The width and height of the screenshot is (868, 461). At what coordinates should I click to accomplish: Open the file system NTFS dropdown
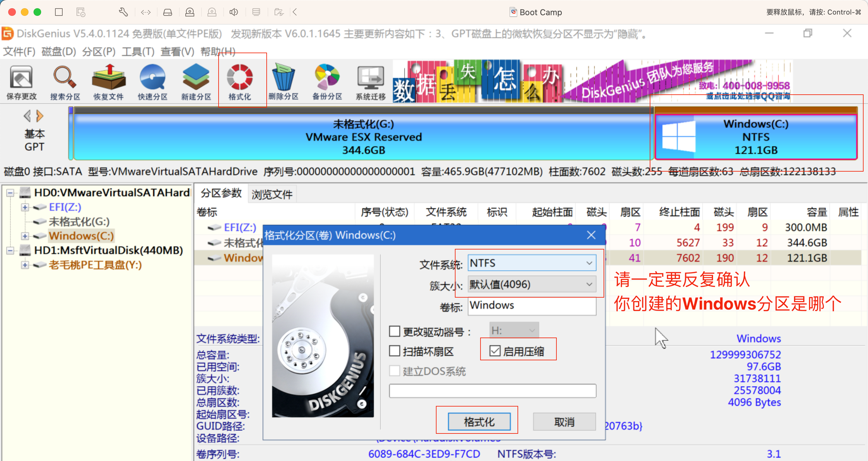[532, 263]
